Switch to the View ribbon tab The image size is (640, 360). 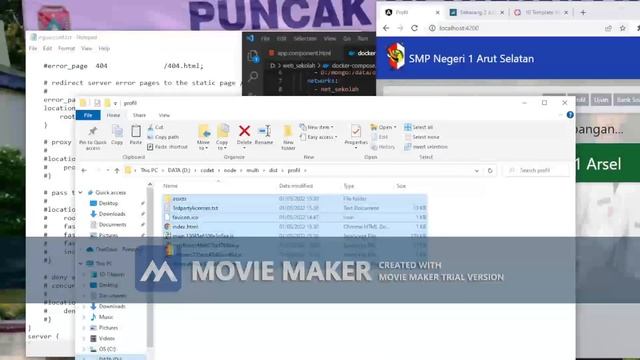pos(164,116)
